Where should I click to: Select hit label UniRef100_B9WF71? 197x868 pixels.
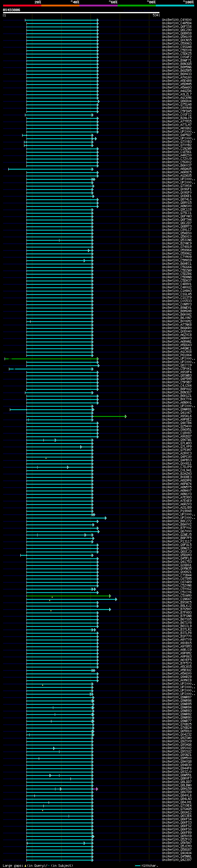pyautogui.click(x=176, y=61)
